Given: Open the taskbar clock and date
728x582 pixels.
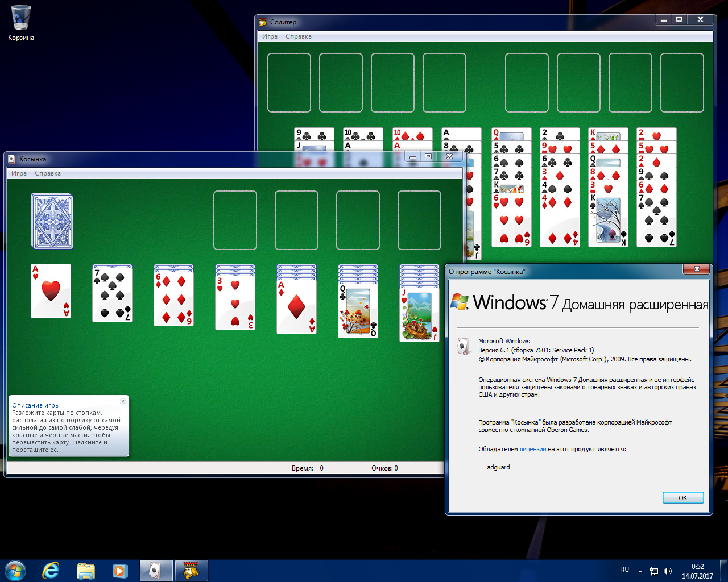Looking at the screenshot, I should click(697, 571).
